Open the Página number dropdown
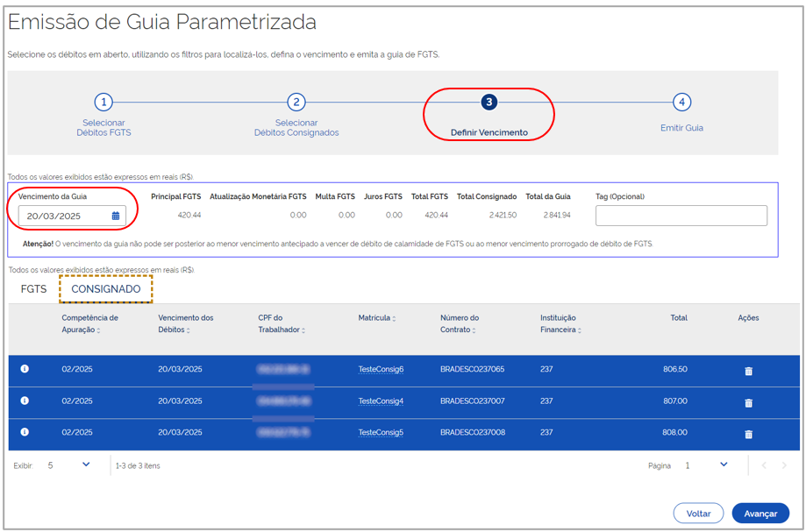The width and height of the screenshot is (806, 532). click(x=723, y=465)
